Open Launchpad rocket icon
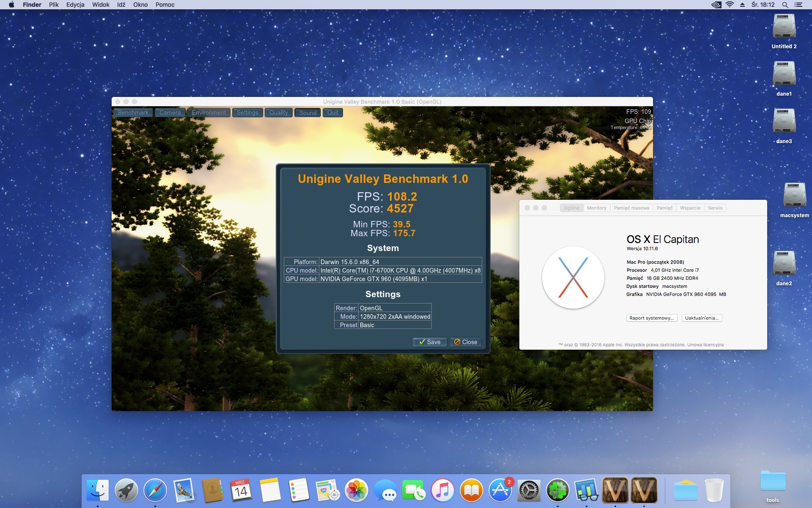 pos(126,490)
